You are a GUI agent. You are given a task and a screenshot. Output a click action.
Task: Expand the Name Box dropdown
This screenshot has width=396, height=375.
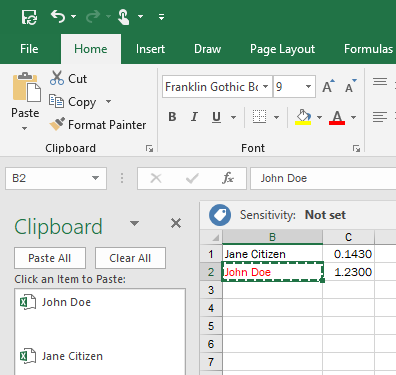point(96,178)
